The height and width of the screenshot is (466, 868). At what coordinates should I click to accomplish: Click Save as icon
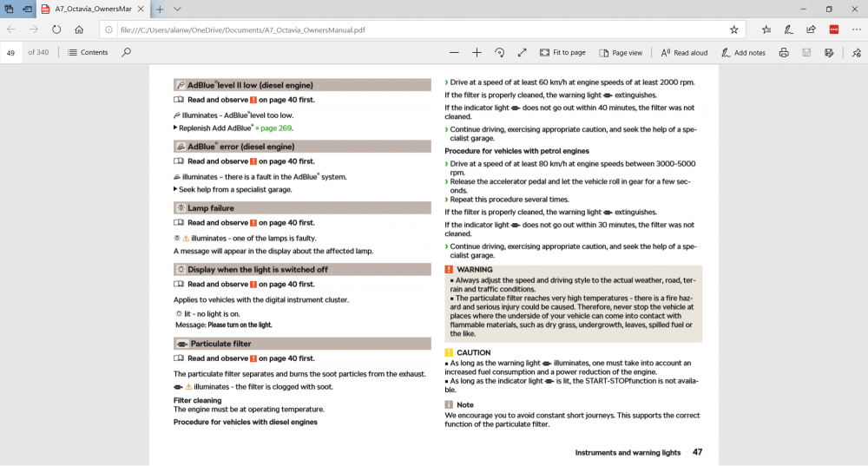[x=829, y=53]
